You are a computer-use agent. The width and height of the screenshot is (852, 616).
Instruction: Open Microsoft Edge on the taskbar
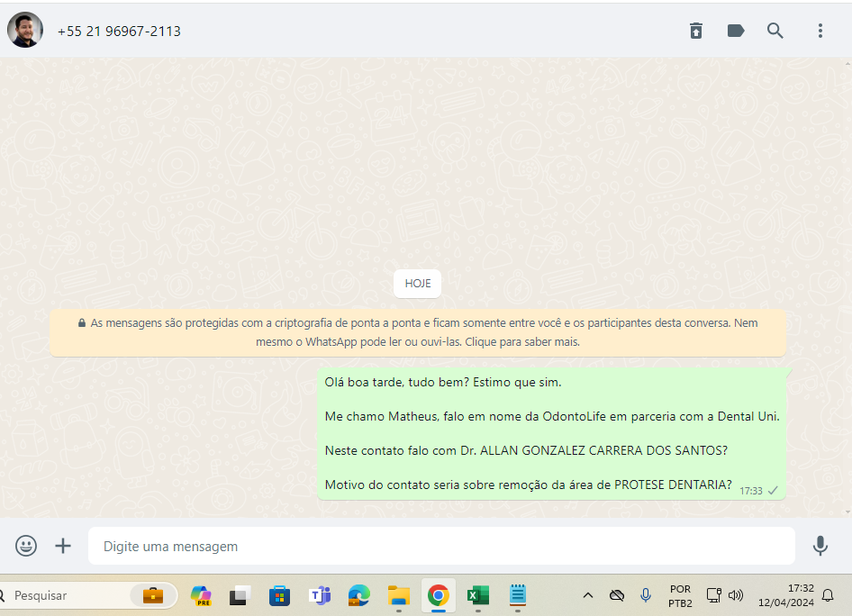click(x=358, y=596)
